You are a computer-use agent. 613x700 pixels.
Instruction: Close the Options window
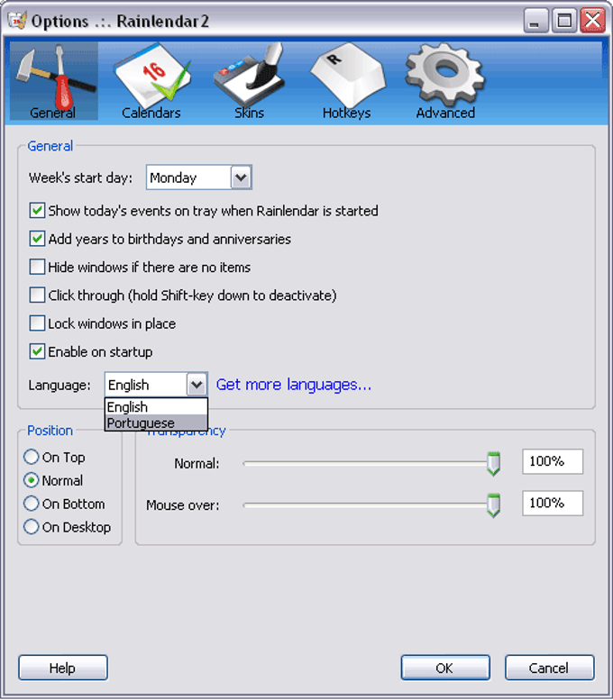point(592,21)
